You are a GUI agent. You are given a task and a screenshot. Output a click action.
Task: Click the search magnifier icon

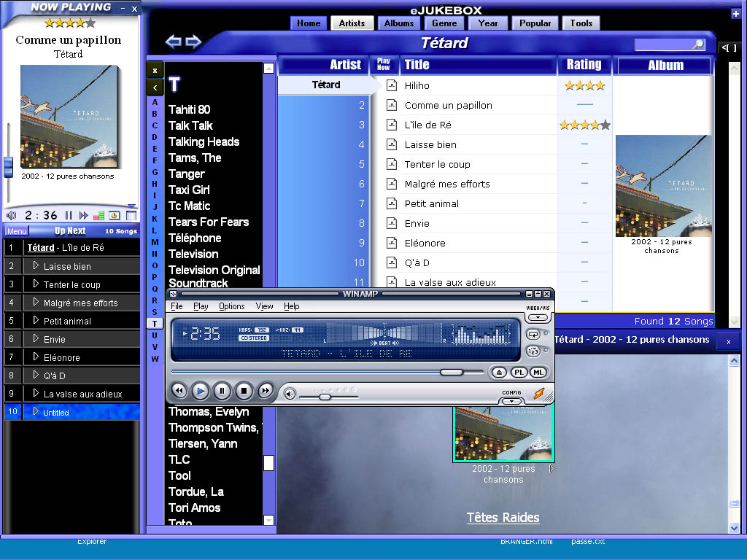tap(698, 44)
